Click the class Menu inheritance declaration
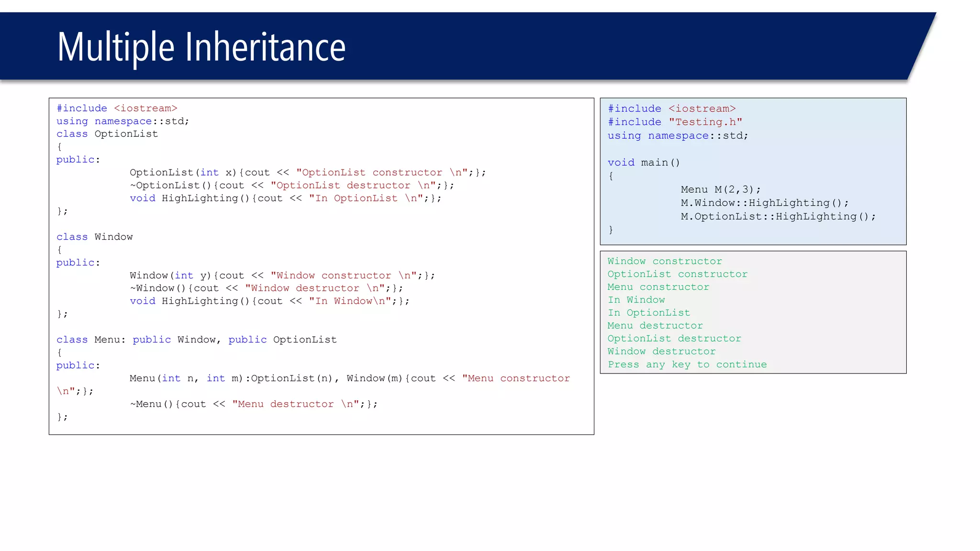 point(196,340)
